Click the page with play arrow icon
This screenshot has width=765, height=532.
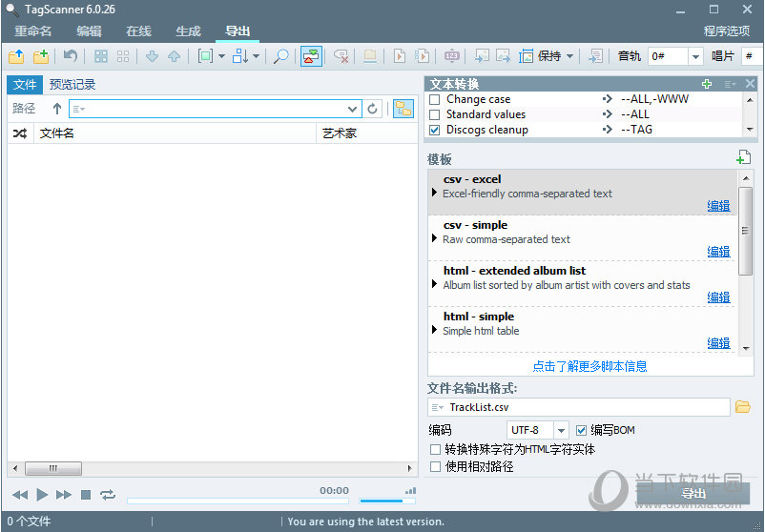click(x=400, y=56)
